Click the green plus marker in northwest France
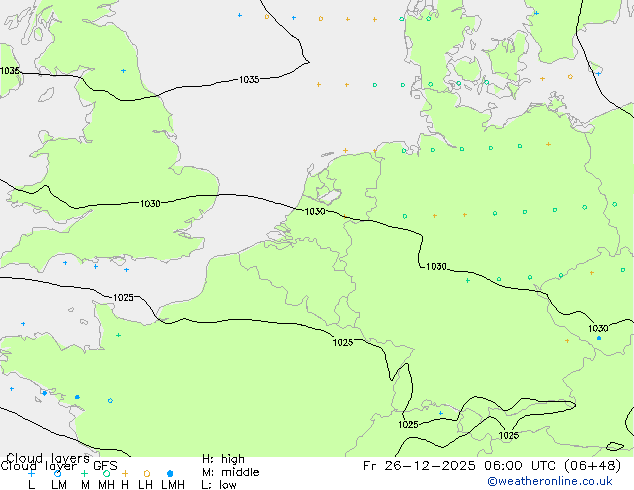Viewport: 634px width, 490px height. [x=118, y=335]
